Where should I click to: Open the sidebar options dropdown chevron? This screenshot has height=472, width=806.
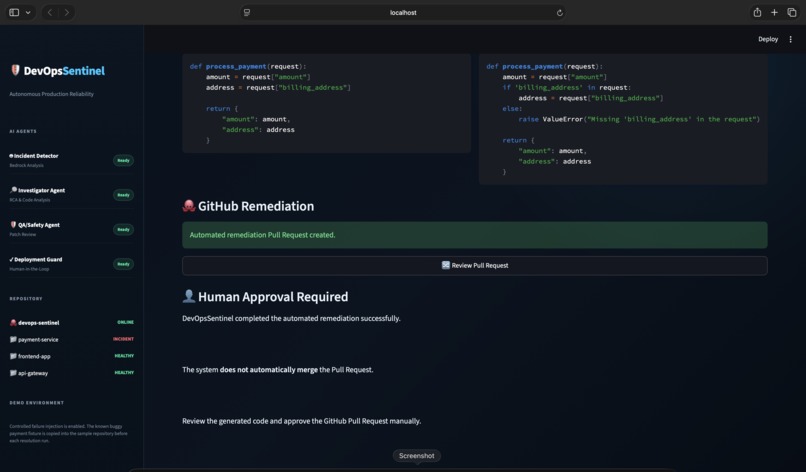pos(28,12)
